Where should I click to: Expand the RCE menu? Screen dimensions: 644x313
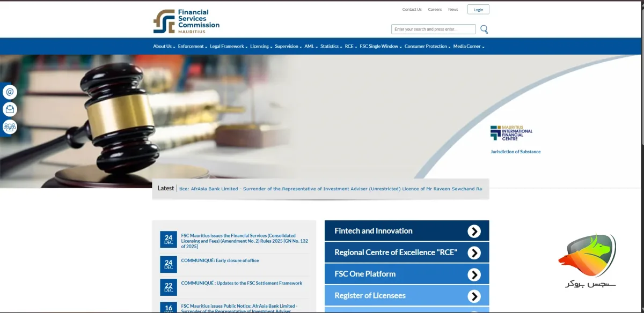(x=351, y=47)
